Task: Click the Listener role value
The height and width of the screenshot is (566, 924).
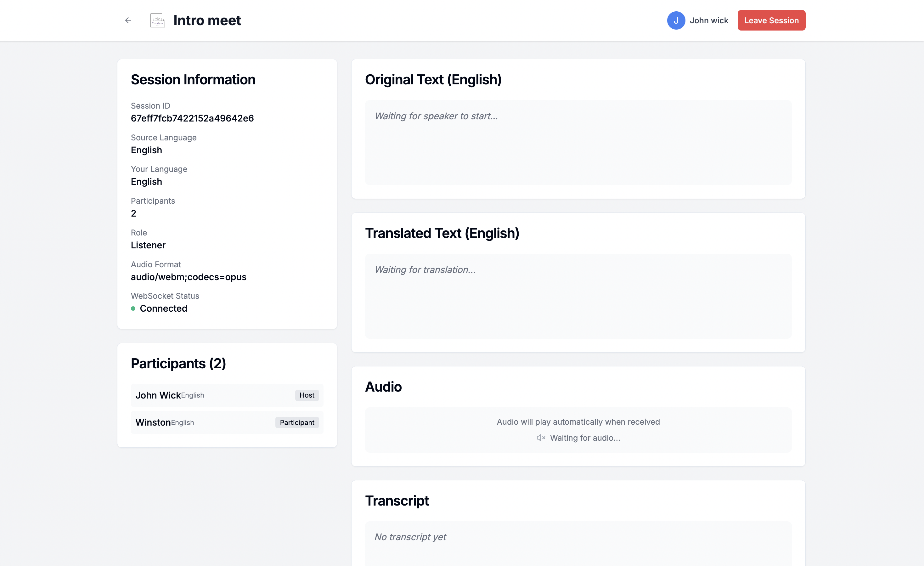Action: [148, 245]
